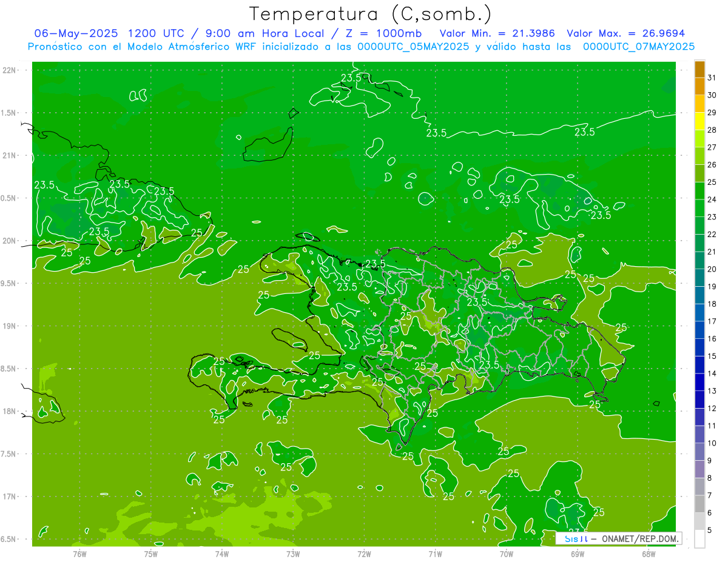Click the 'ONAMET/REP.DOM.' credit label
This screenshot has height=562, width=728.
pyautogui.click(x=639, y=538)
